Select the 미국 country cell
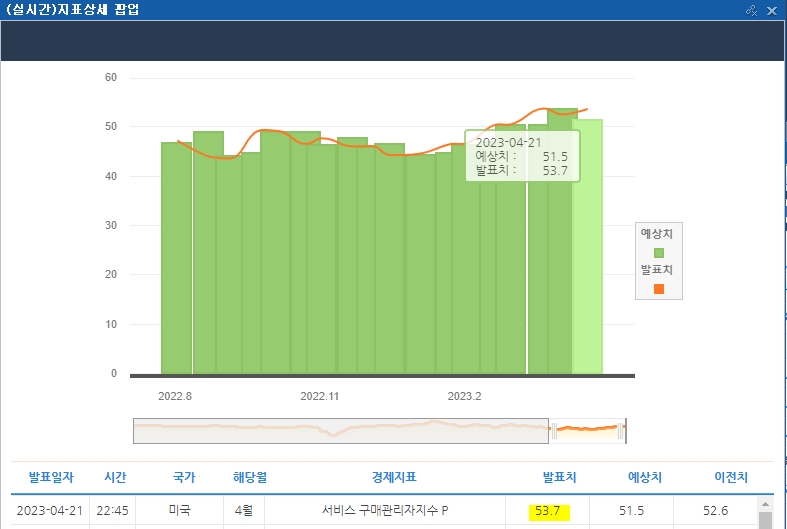 (x=179, y=510)
